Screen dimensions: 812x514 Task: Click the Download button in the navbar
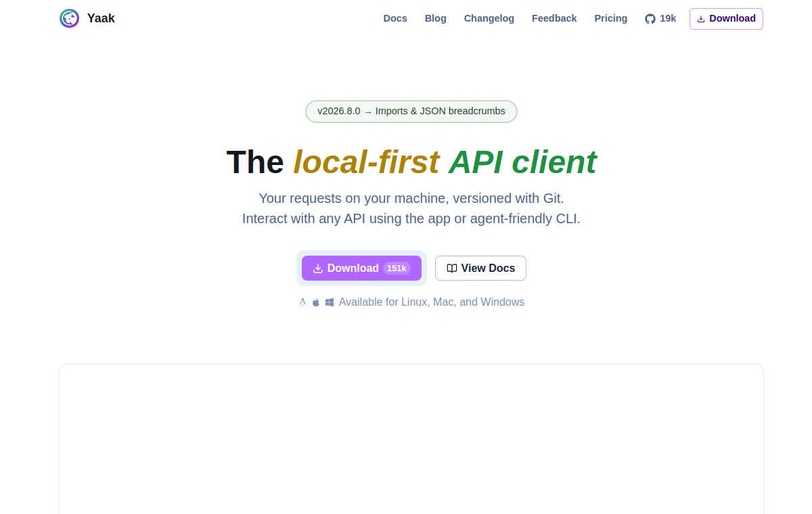pos(726,19)
